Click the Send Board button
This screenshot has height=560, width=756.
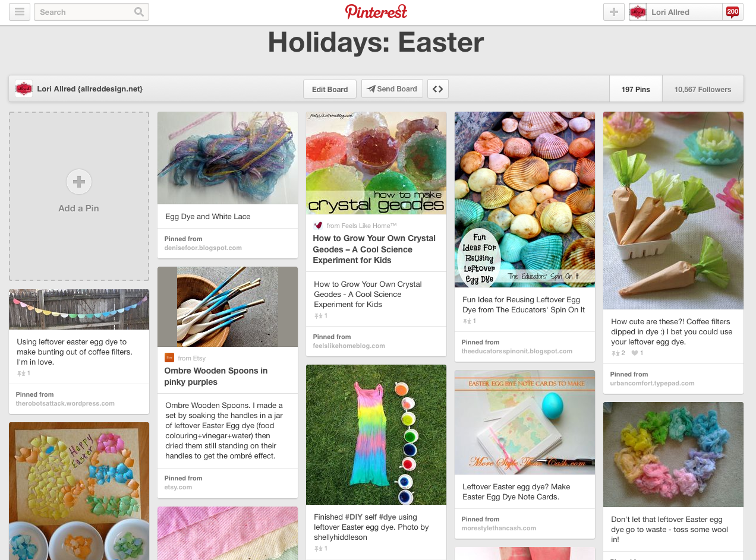pyautogui.click(x=392, y=88)
